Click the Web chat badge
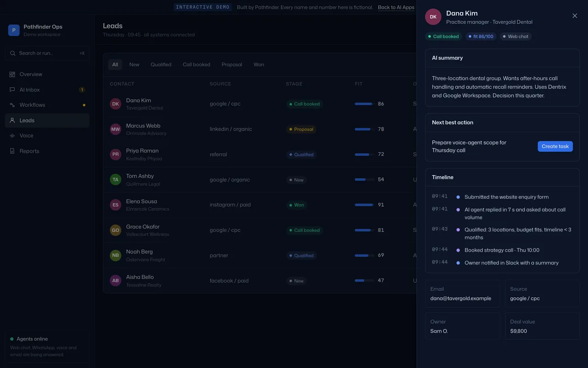The image size is (588, 368). (515, 36)
